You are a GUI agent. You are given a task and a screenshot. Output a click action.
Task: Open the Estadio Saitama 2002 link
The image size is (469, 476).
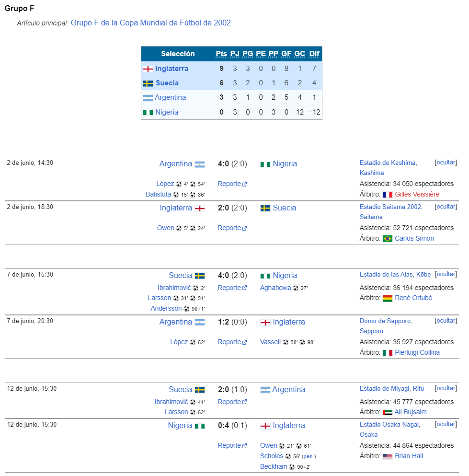coord(390,207)
